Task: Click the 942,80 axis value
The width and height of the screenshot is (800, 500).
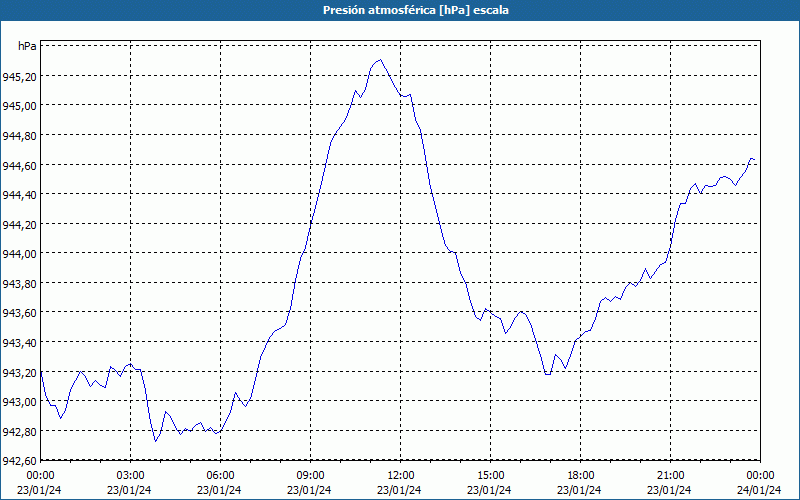Action: [x=19, y=432]
